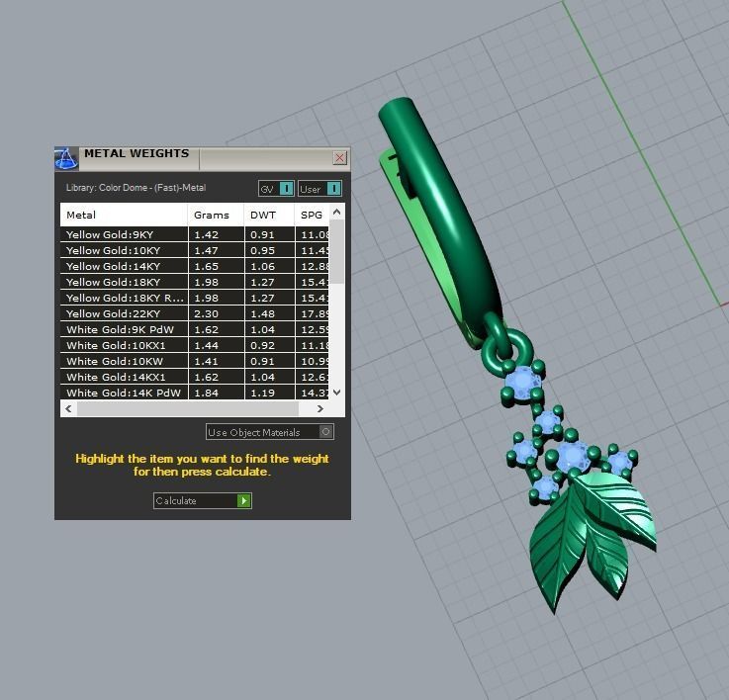The image size is (729, 700).
Task: Select the Yellow Gold:14KY row
Action: point(194,266)
